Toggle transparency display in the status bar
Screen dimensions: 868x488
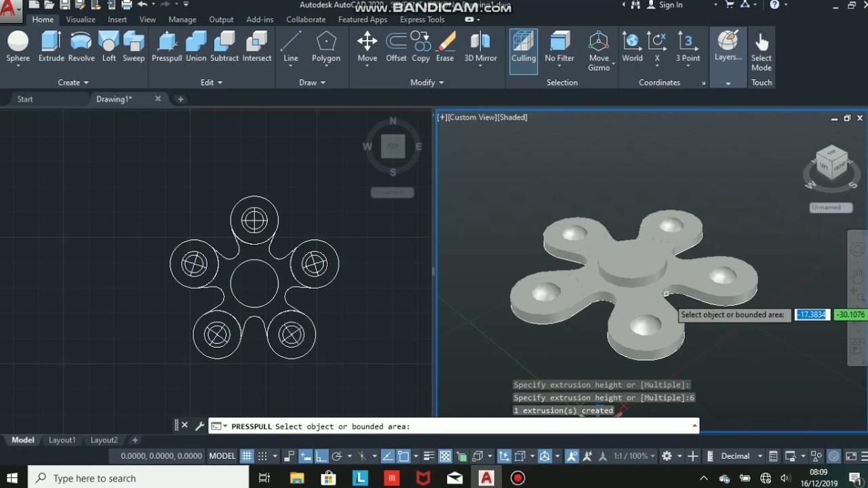click(445, 456)
